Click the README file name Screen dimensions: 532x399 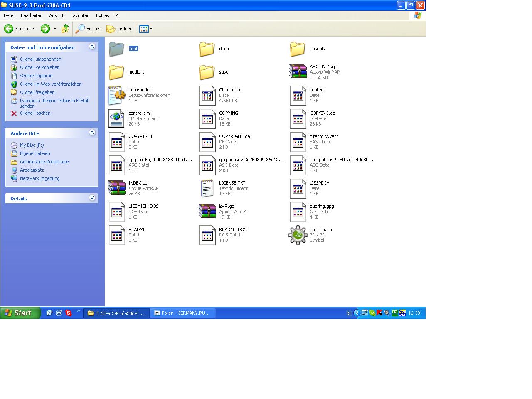click(137, 229)
